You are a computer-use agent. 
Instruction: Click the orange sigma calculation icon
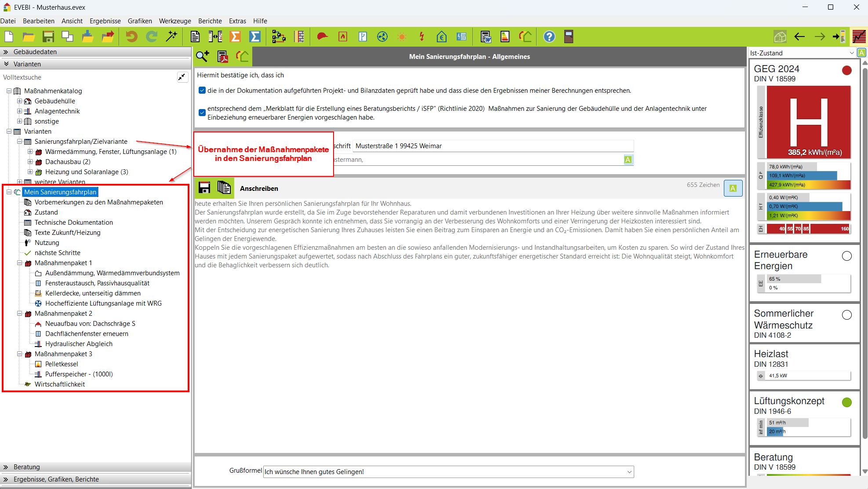[235, 36]
